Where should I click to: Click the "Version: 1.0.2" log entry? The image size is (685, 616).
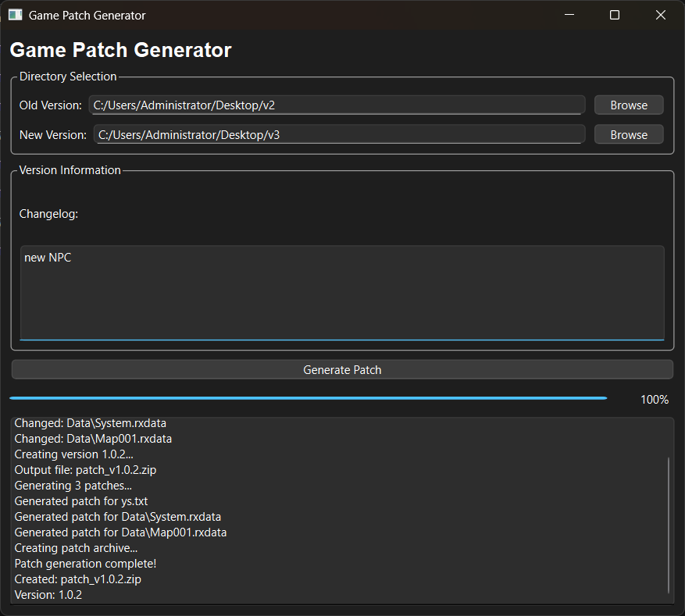tap(48, 595)
